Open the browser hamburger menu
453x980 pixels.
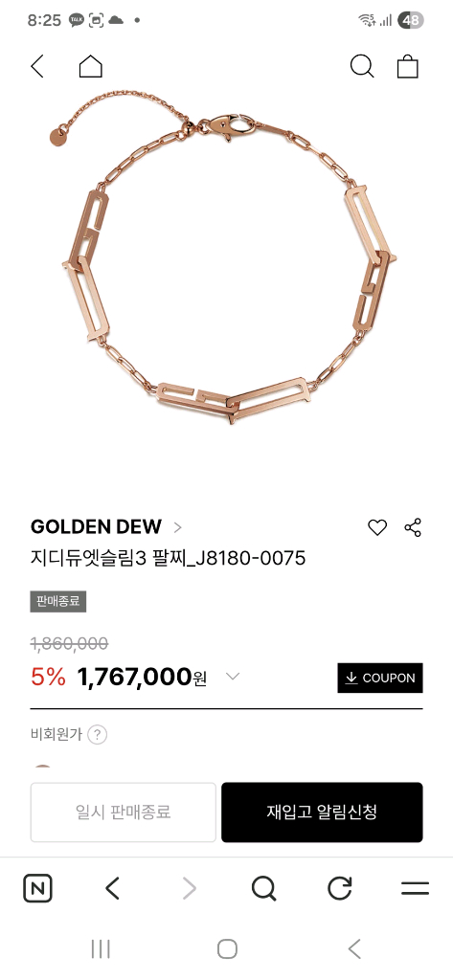coord(415,888)
